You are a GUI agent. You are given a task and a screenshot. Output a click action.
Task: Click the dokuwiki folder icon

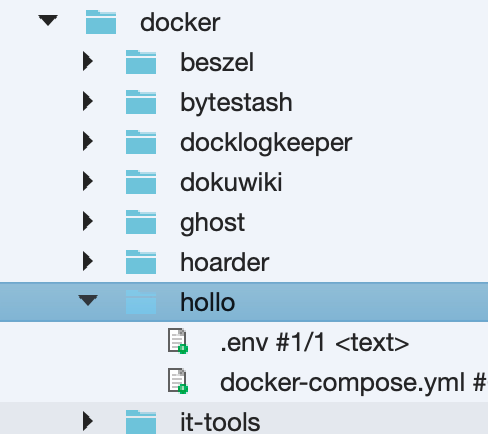coord(141,182)
